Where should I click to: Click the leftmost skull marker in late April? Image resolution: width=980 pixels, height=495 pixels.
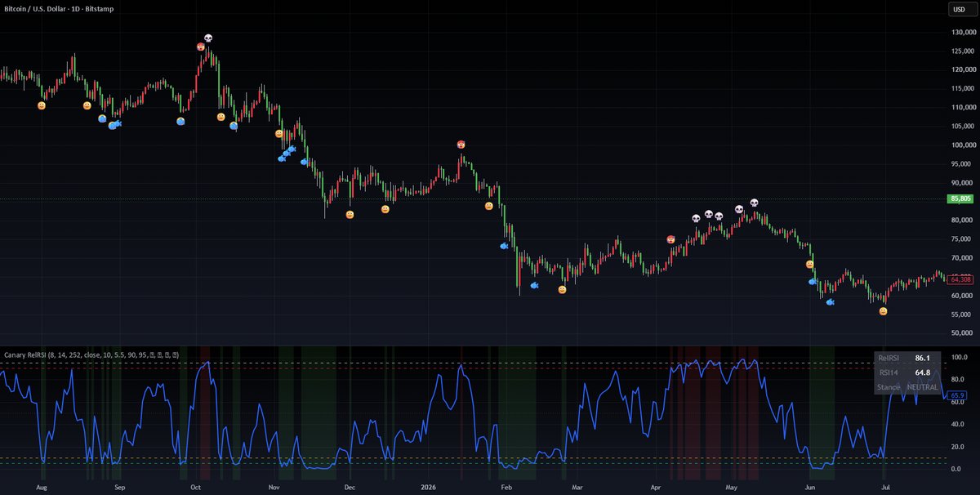(x=696, y=218)
